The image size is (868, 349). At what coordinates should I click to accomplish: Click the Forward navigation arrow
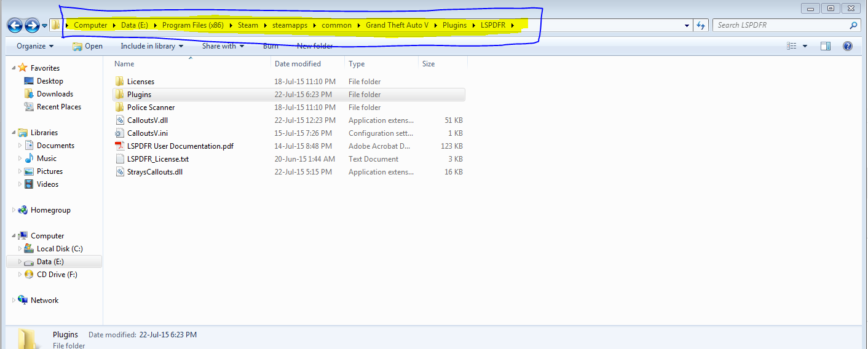[x=32, y=25]
